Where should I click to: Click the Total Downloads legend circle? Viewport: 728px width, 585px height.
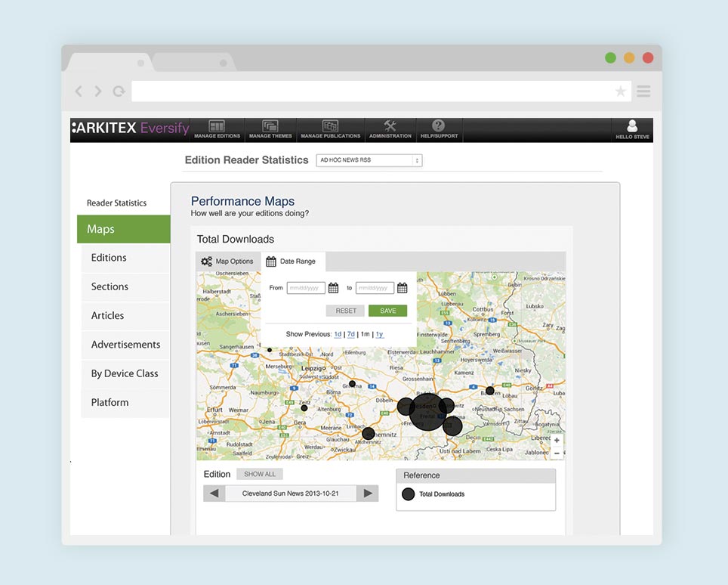(408, 494)
